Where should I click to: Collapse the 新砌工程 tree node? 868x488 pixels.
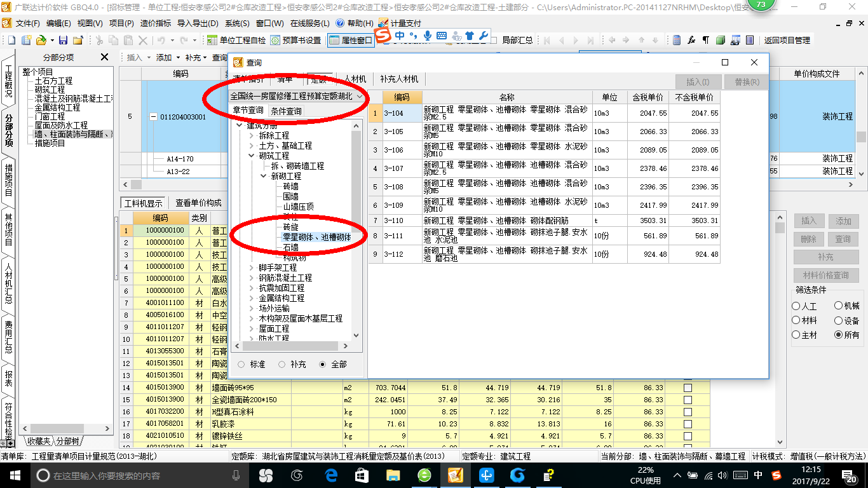pos(264,176)
